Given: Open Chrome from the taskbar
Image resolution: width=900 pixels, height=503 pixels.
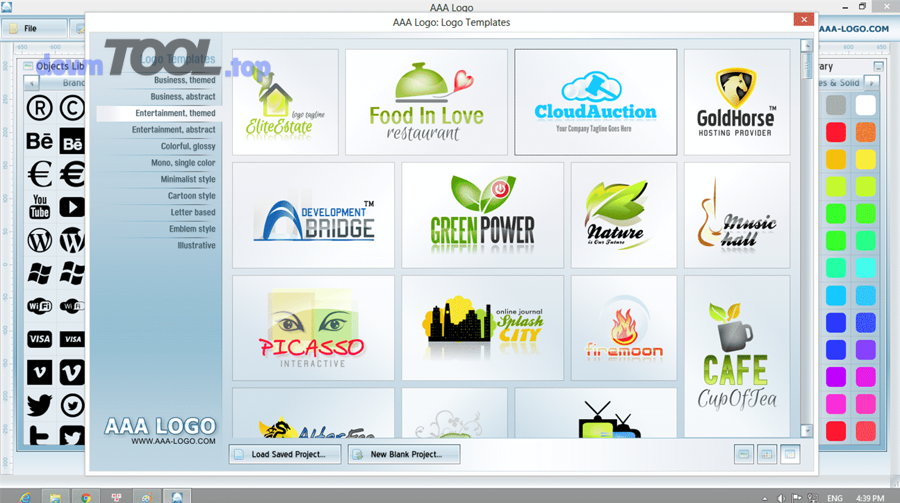Looking at the screenshot, I should click(x=86, y=496).
